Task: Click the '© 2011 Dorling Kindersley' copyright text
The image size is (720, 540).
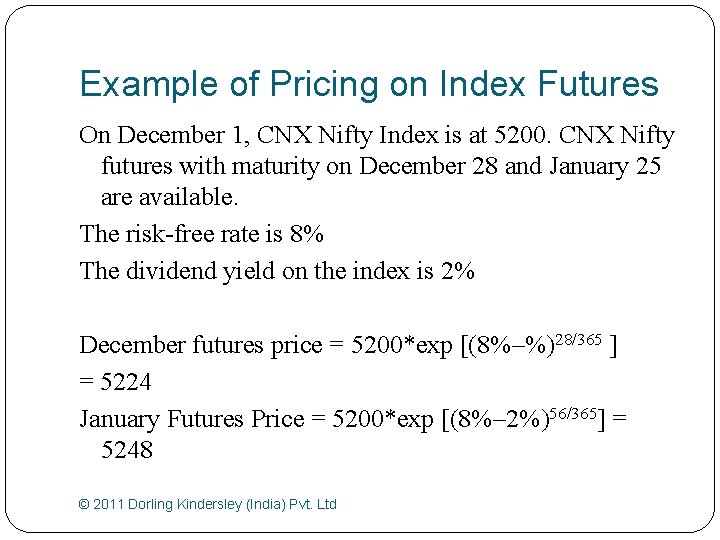Action: pyautogui.click(x=208, y=504)
